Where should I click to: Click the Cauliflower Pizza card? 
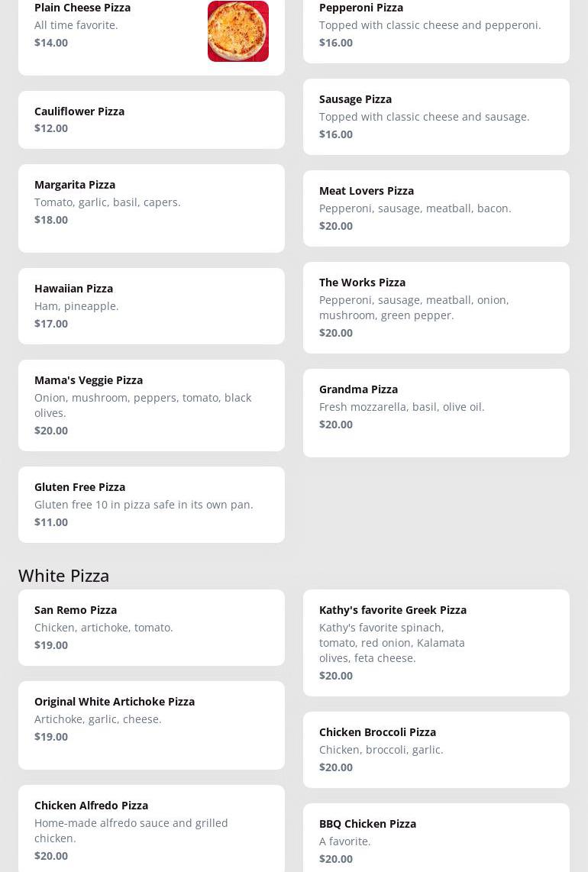151,120
